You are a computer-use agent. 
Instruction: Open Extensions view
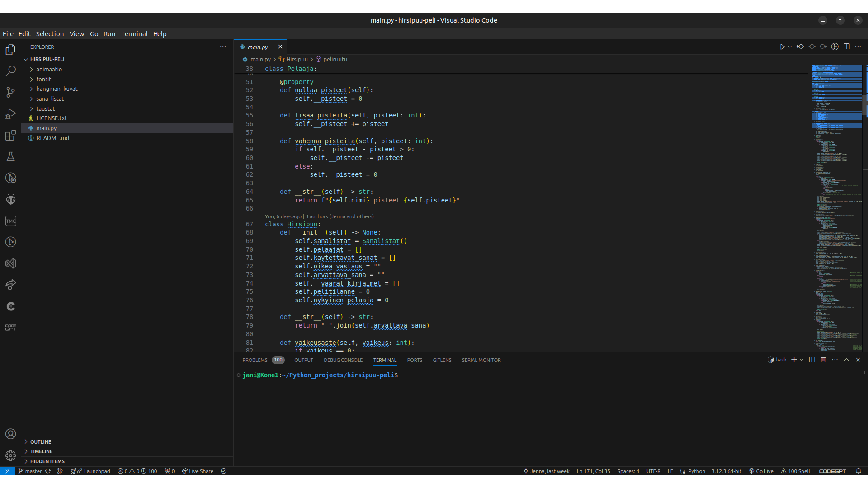[10, 135]
